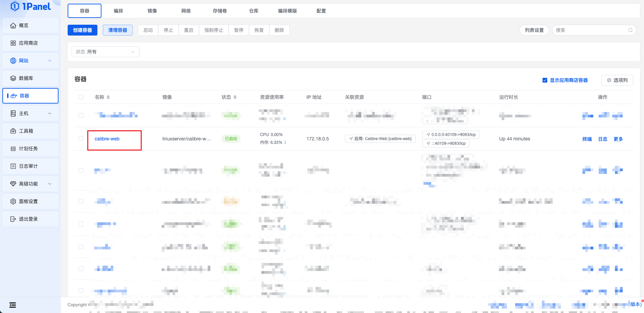Toggle the sidebar collapse hamburger icon
Viewport: 644px width, 313px height.
tap(13, 305)
